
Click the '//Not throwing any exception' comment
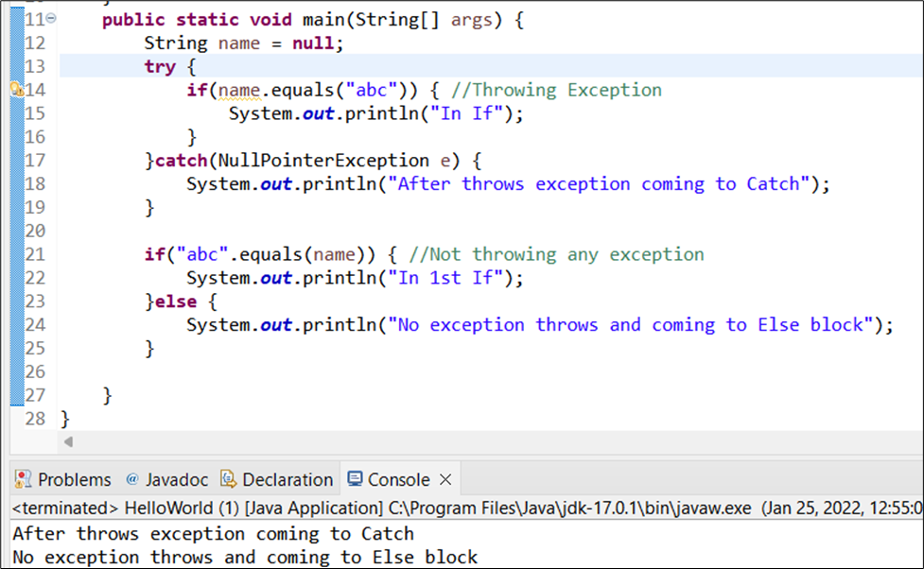556,254
